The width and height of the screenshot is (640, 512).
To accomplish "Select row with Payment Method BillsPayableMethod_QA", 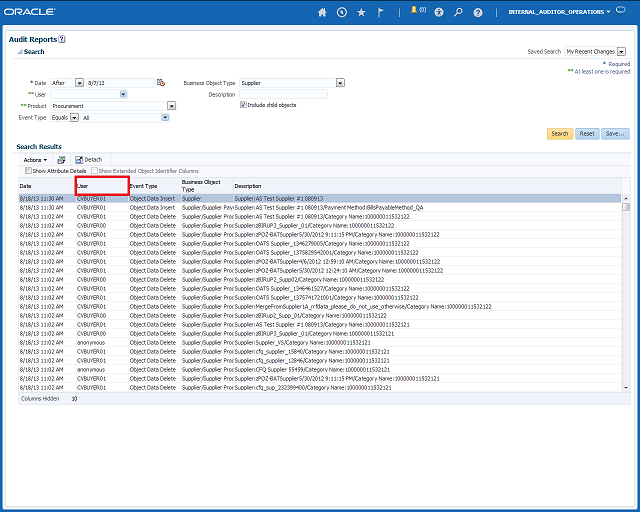I will point(320,207).
